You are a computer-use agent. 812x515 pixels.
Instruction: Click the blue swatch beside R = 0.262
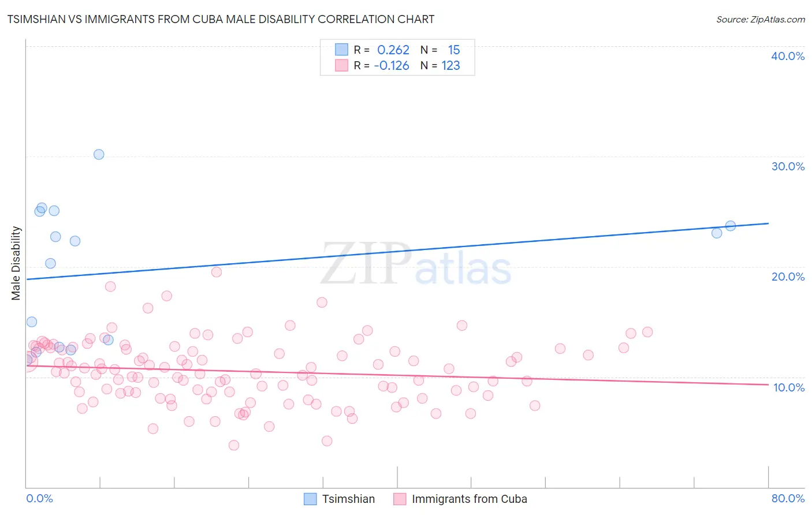click(x=341, y=50)
